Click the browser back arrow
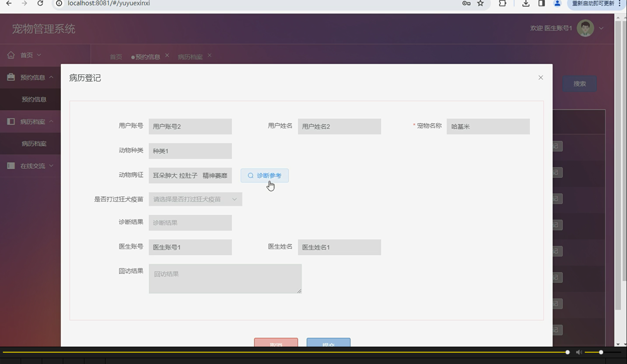The height and width of the screenshot is (364, 627). [x=9, y=3]
